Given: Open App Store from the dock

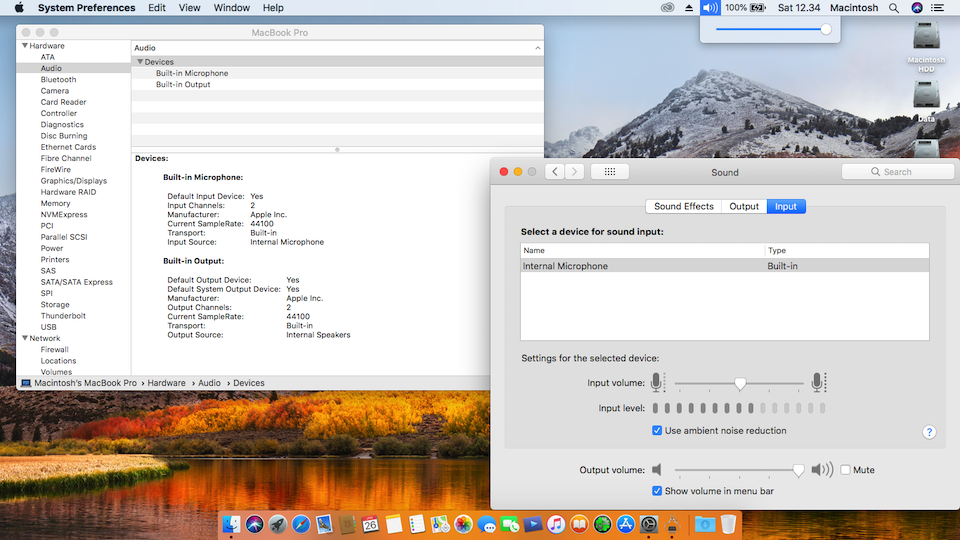Looking at the screenshot, I should 626,524.
